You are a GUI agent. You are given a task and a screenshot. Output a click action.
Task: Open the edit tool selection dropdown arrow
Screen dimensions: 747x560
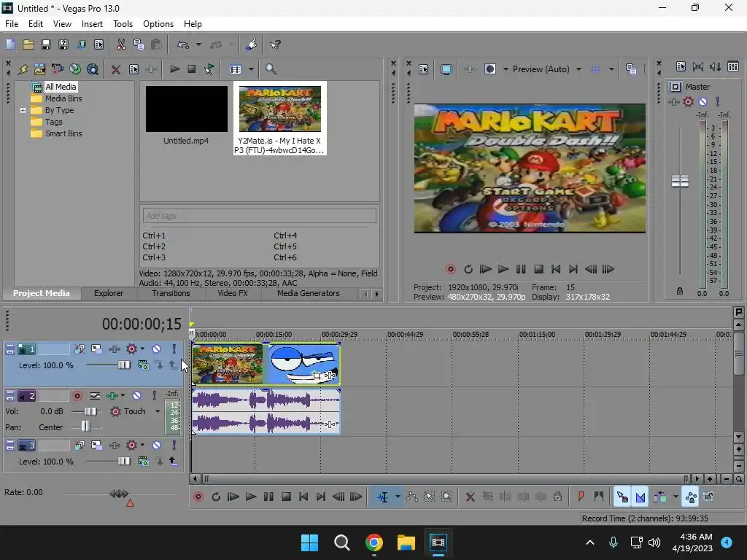pos(398,497)
